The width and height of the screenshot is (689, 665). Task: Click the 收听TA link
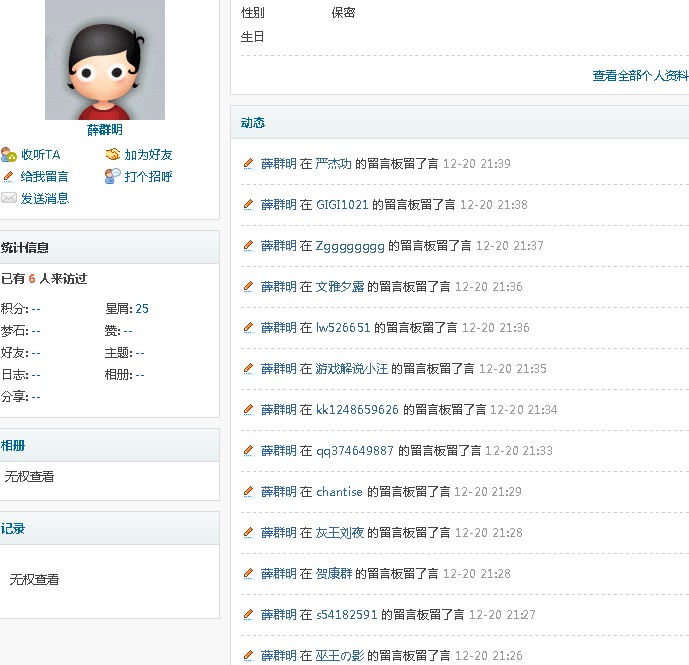tap(40, 155)
